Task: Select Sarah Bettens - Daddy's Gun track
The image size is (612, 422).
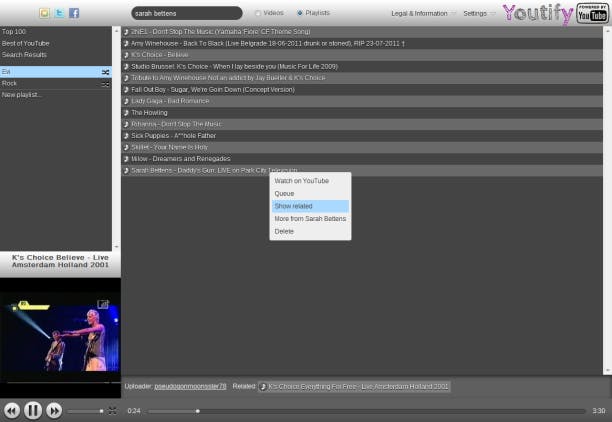Action: [362, 171]
